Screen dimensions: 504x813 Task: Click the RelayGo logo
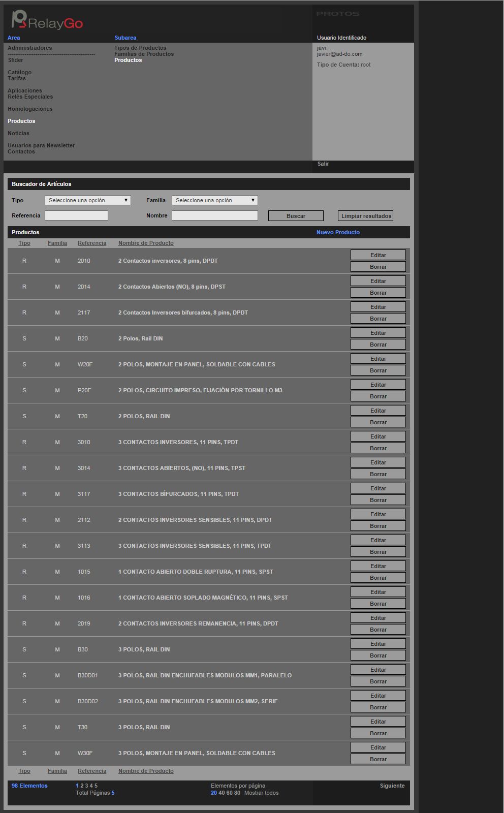pyautogui.click(x=47, y=21)
